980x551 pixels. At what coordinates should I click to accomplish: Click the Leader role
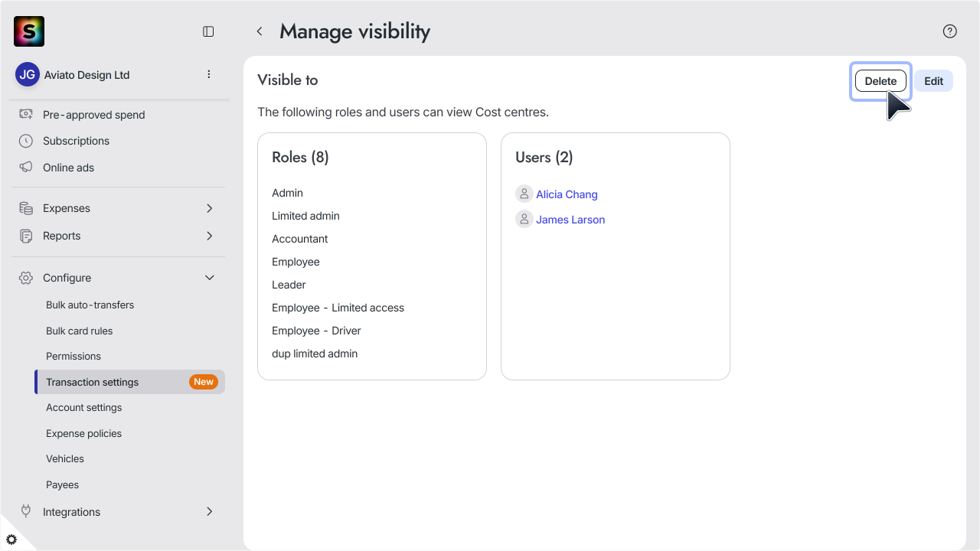click(x=289, y=285)
